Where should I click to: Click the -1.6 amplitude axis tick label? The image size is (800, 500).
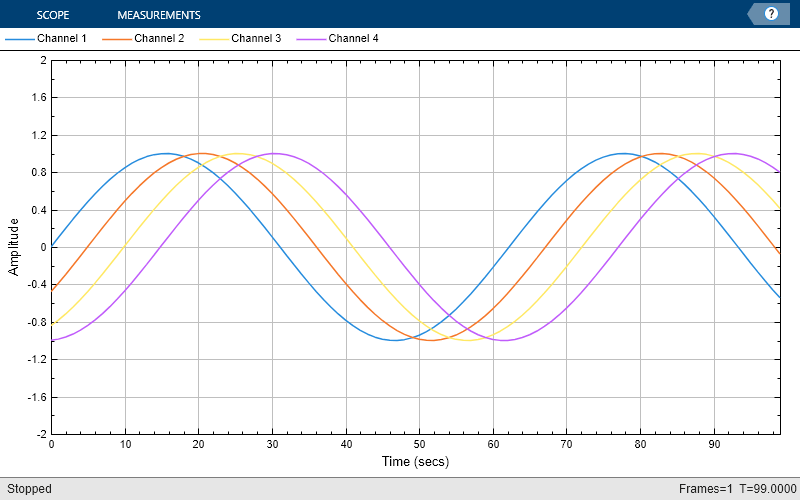(38, 397)
